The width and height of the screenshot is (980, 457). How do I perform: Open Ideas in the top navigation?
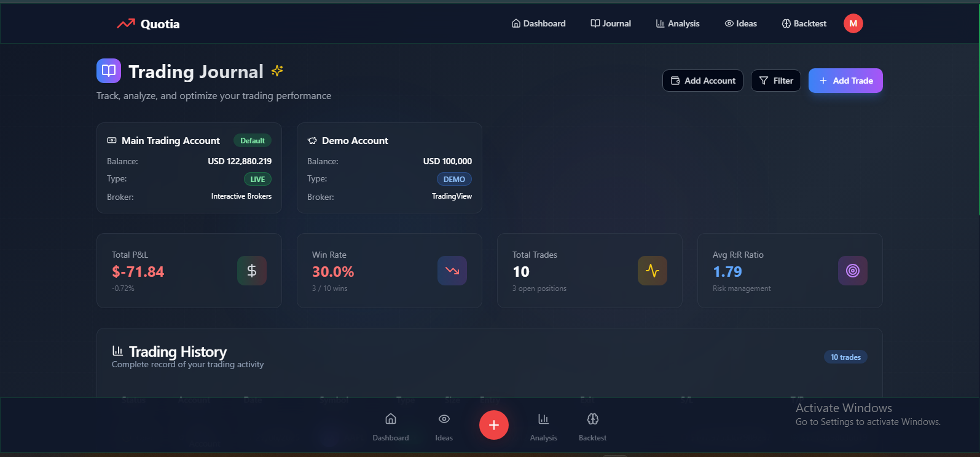[740, 23]
